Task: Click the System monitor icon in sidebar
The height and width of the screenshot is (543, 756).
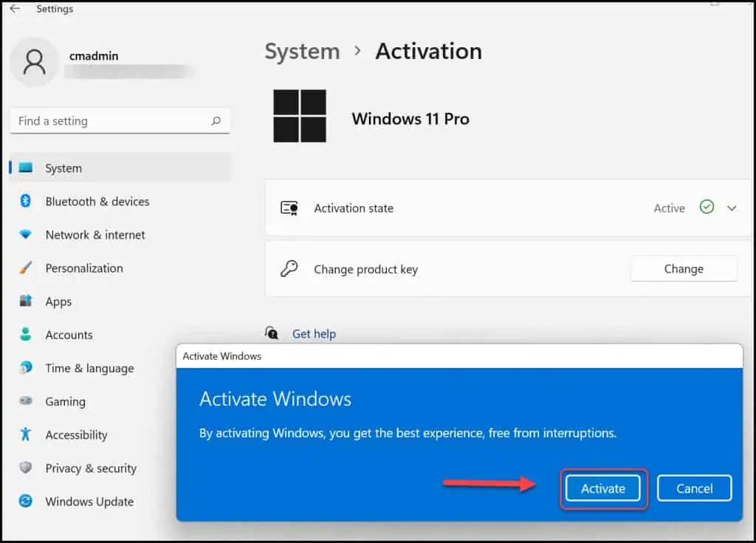Action: tap(26, 168)
